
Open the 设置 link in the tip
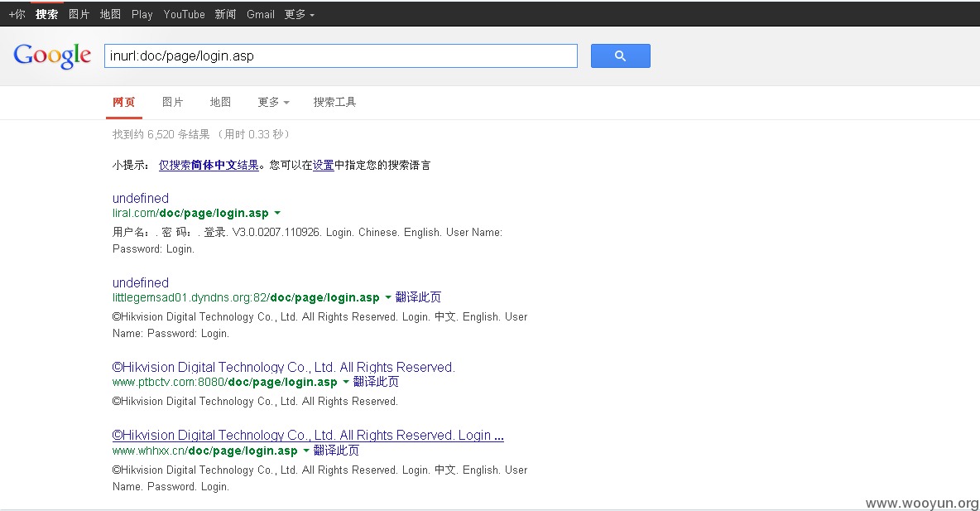pyautogui.click(x=323, y=165)
